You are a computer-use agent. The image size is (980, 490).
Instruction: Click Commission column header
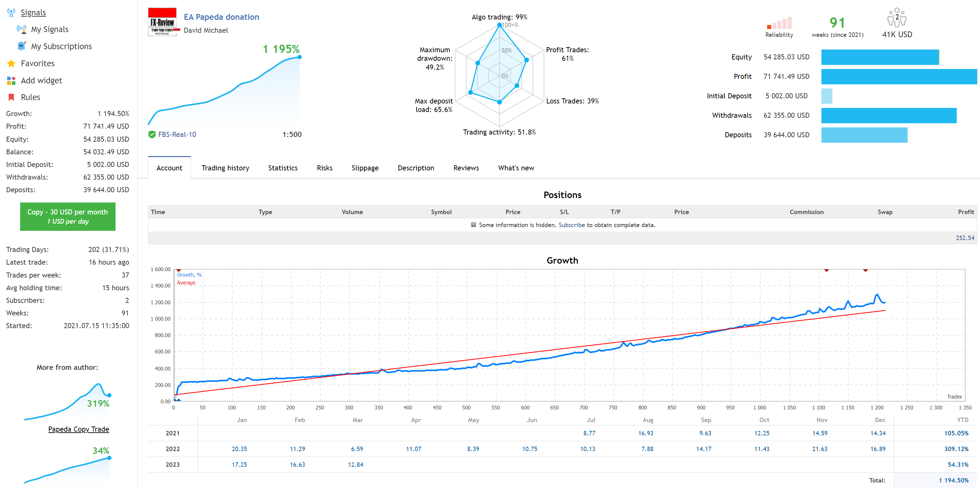point(806,212)
